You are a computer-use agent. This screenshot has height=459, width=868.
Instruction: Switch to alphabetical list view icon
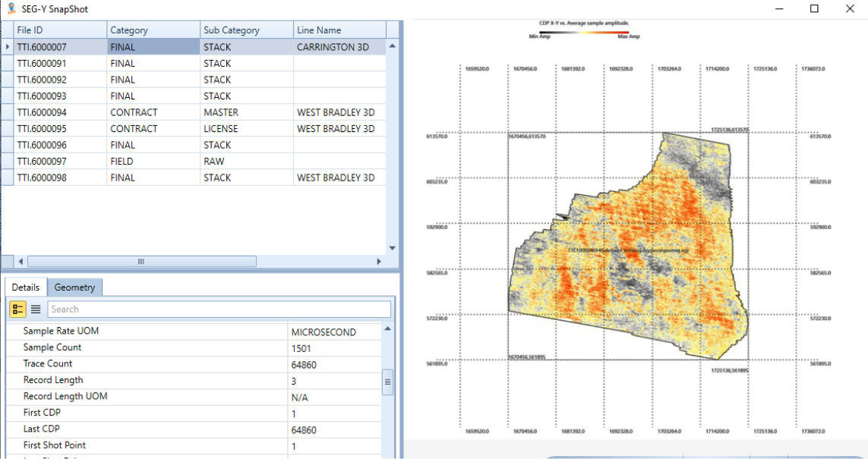pos(36,309)
